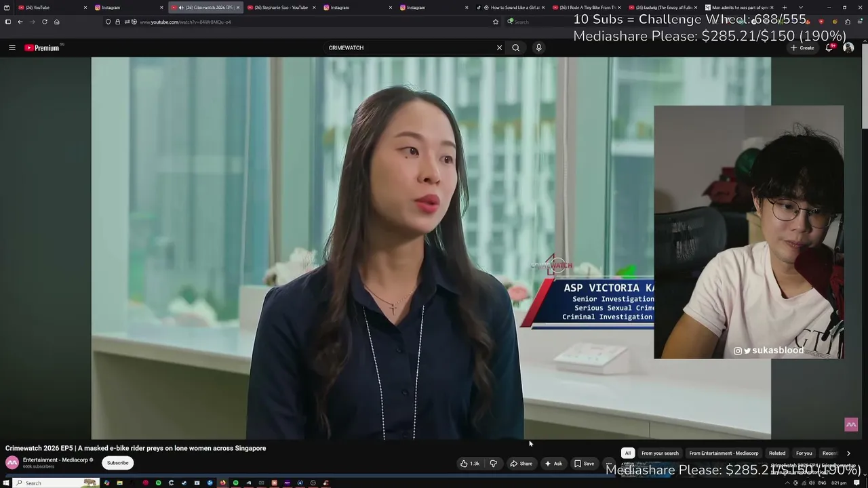The image size is (868, 488).
Task: Show more chips with right chevron
Action: click(848, 453)
